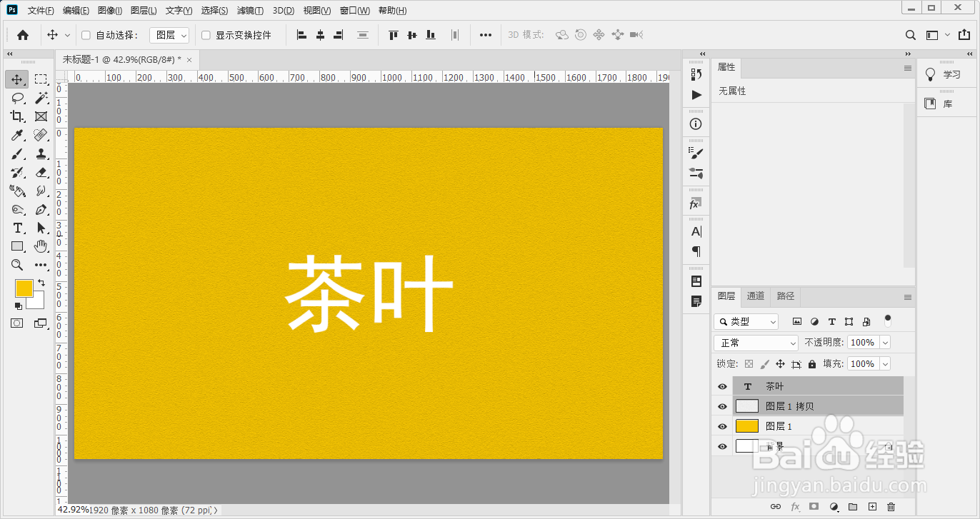Hide the 茶叶 text layer
The height and width of the screenshot is (519, 980).
coord(722,386)
